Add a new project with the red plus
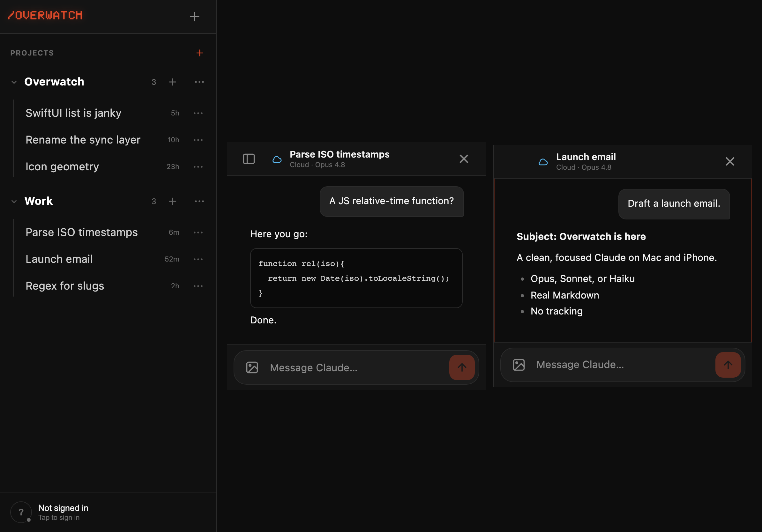This screenshot has width=762, height=532. [x=199, y=53]
